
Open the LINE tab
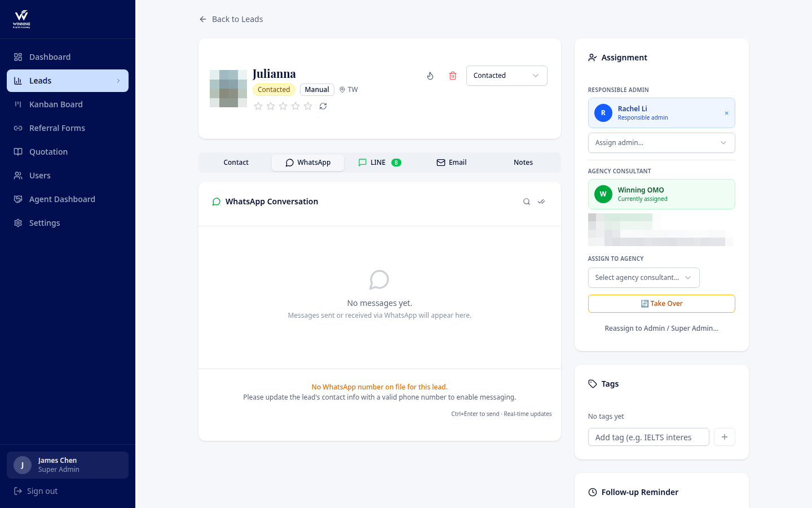(x=379, y=163)
